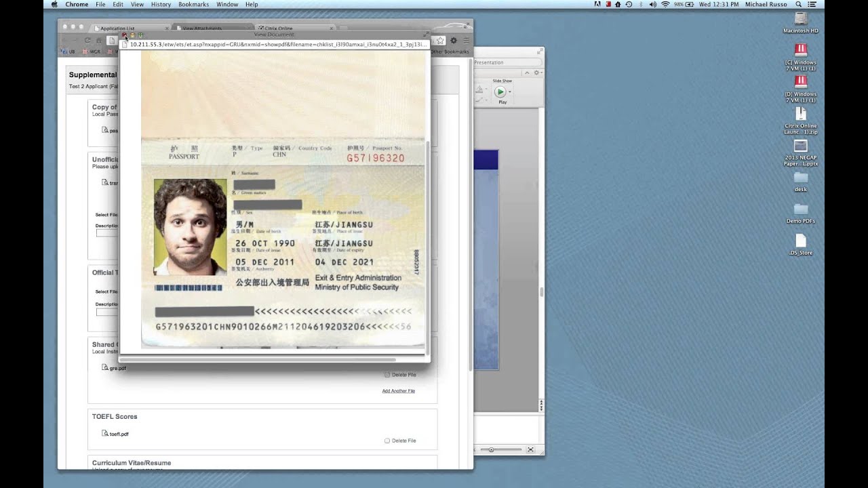Select [D] Windows 7 VM desktop icon

[801, 89]
